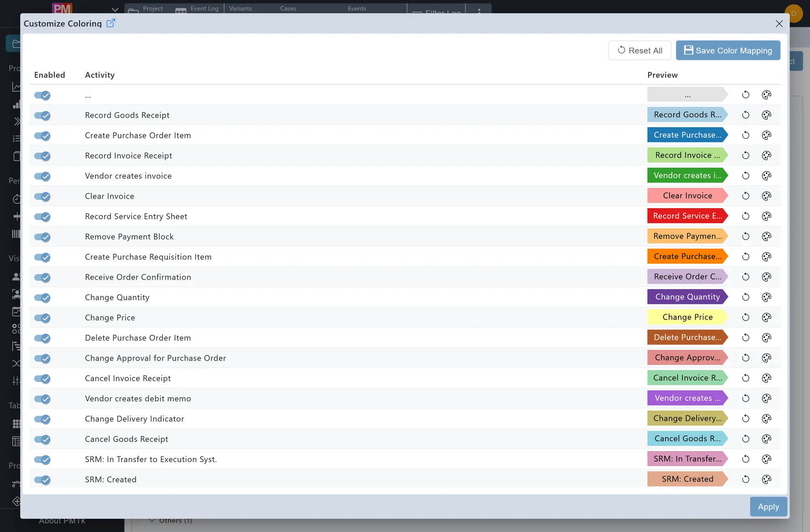Open color palette for Record Invoice Receipt
Viewport: 810px width, 532px height.
tap(766, 155)
